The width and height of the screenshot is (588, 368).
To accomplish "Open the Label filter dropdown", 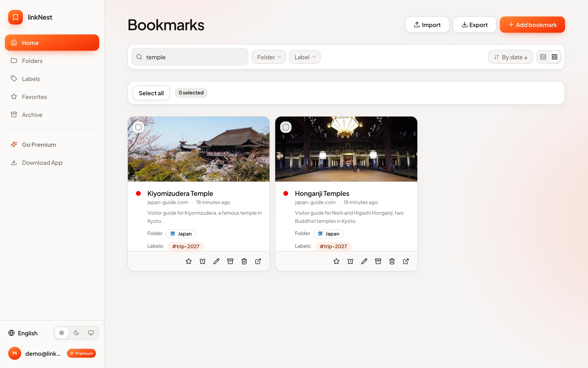I will [305, 57].
